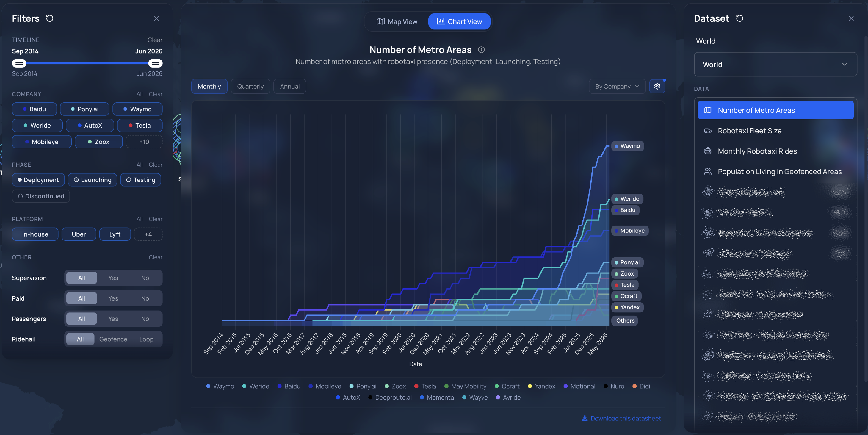Clear the Platform filter

click(155, 219)
